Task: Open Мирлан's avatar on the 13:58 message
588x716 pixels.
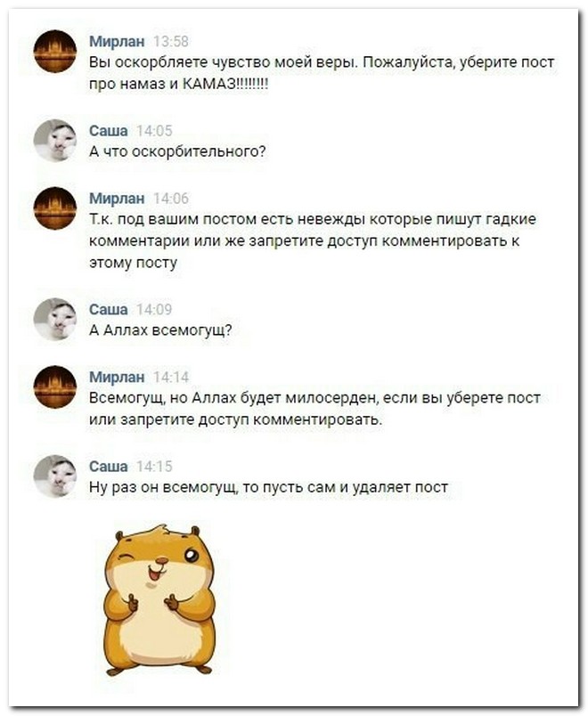Action: click(x=55, y=51)
